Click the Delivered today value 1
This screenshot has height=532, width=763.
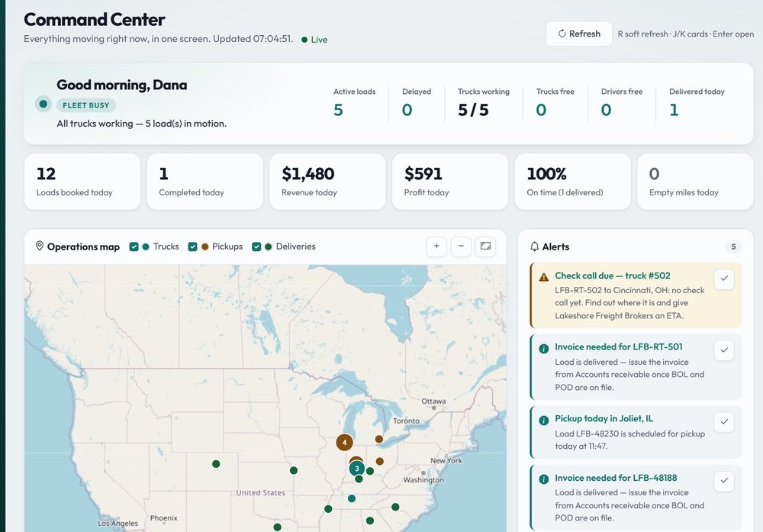coord(674,111)
